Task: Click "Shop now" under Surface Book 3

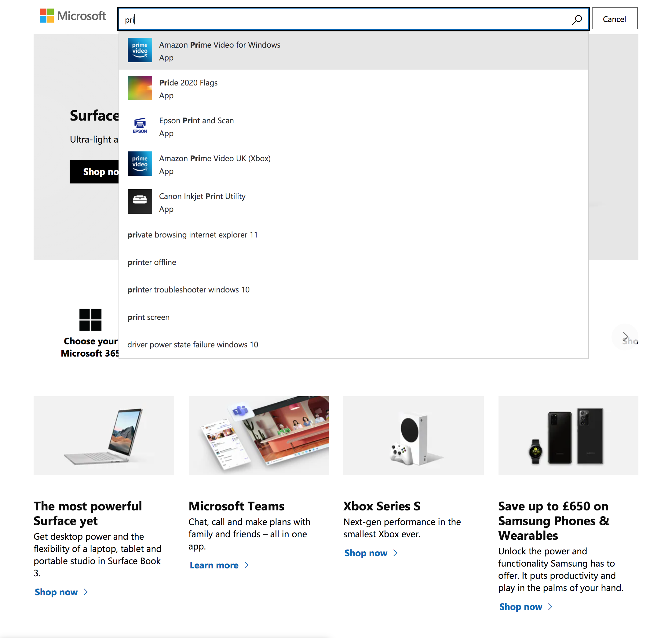Action: tap(57, 592)
